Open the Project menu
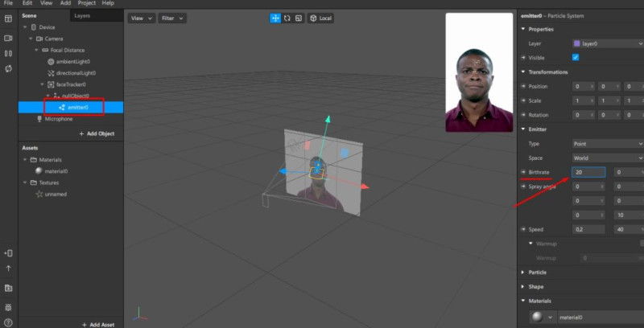This screenshot has height=328, width=644. 87,3
